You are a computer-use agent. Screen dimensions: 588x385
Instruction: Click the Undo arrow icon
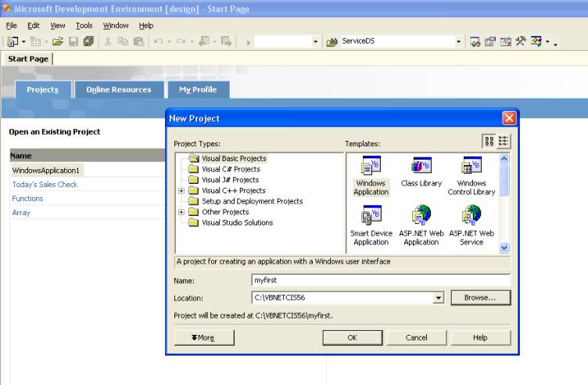158,41
